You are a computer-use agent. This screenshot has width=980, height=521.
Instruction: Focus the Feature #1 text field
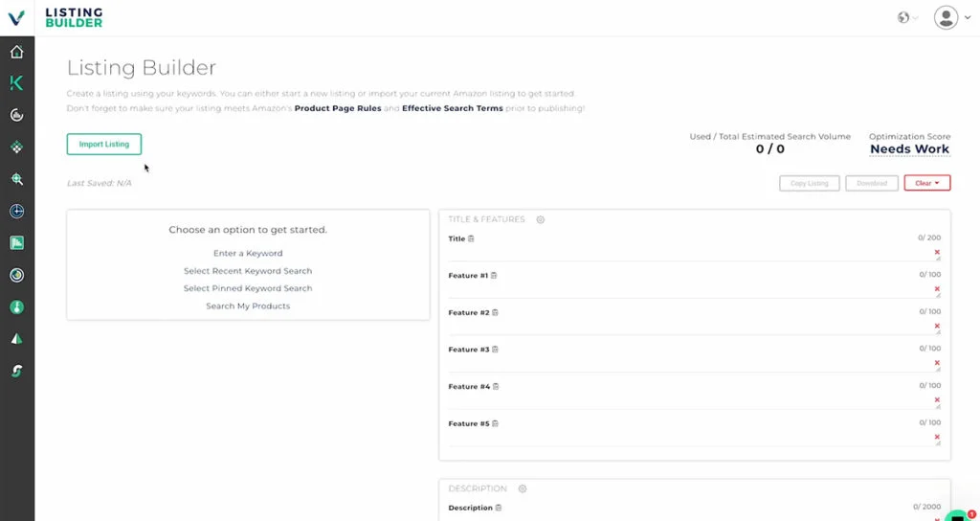(x=691, y=289)
